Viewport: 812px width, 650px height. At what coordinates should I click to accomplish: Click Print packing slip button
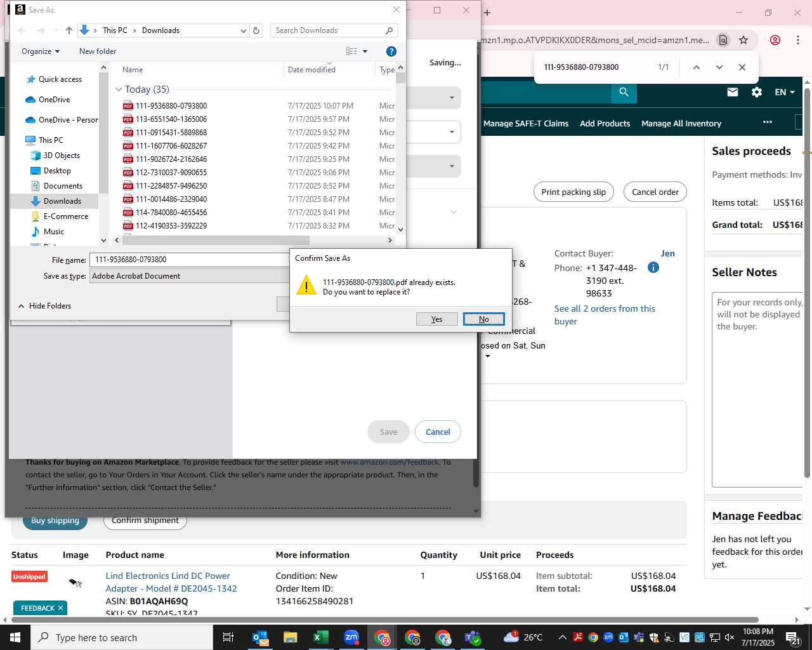click(573, 192)
